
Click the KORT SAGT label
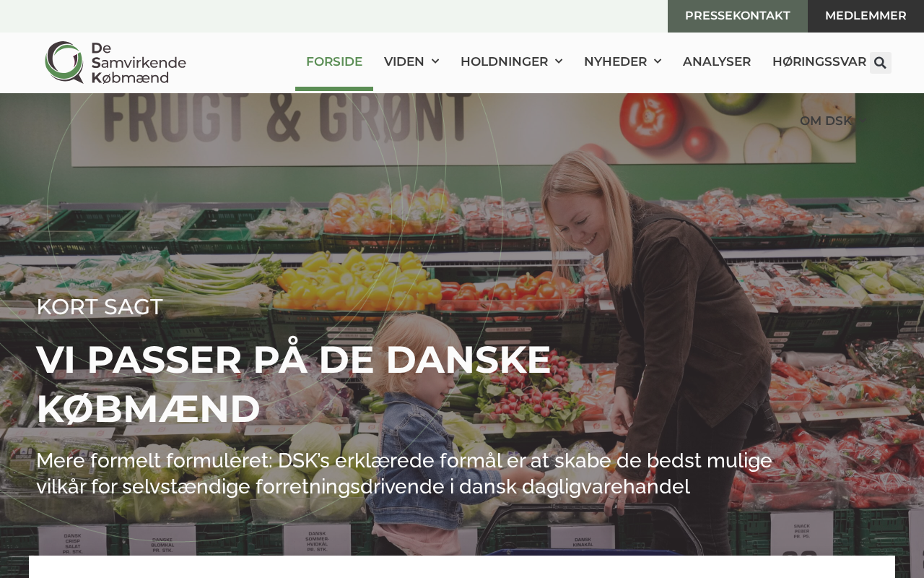100,306
